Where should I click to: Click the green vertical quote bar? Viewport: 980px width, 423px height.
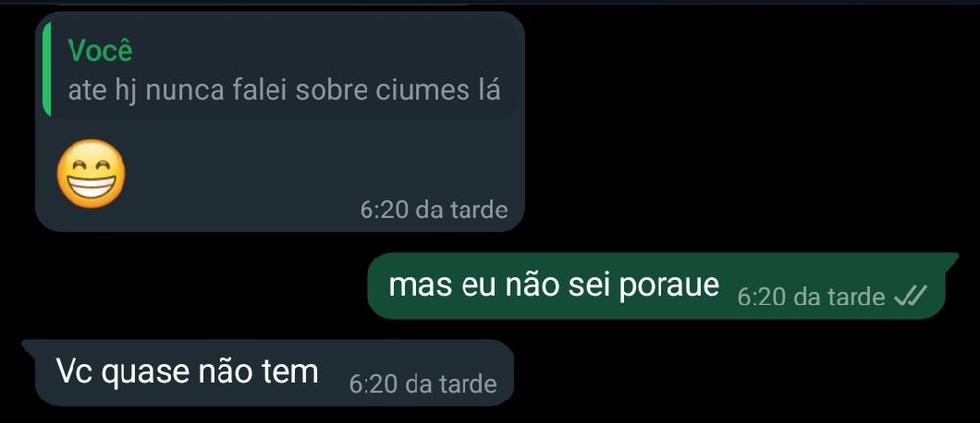(x=46, y=70)
